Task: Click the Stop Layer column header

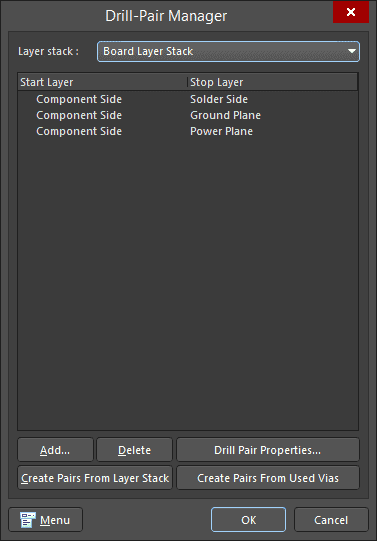Action: pyautogui.click(x=272, y=82)
